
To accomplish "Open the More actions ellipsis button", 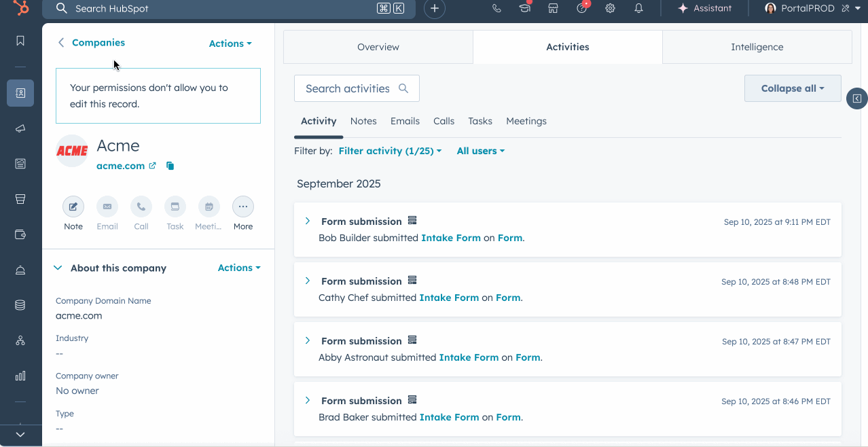I will tap(242, 207).
